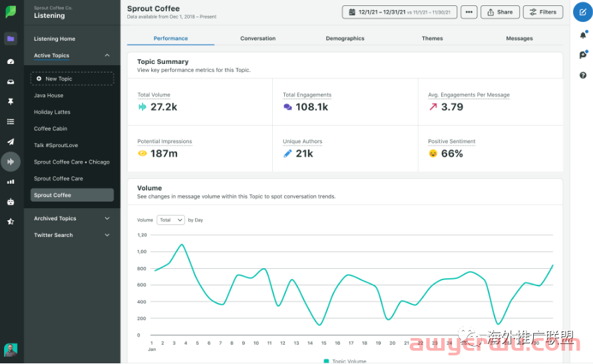Click the Positive Sentiment label
The height and width of the screenshot is (364, 593).
pos(451,141)
